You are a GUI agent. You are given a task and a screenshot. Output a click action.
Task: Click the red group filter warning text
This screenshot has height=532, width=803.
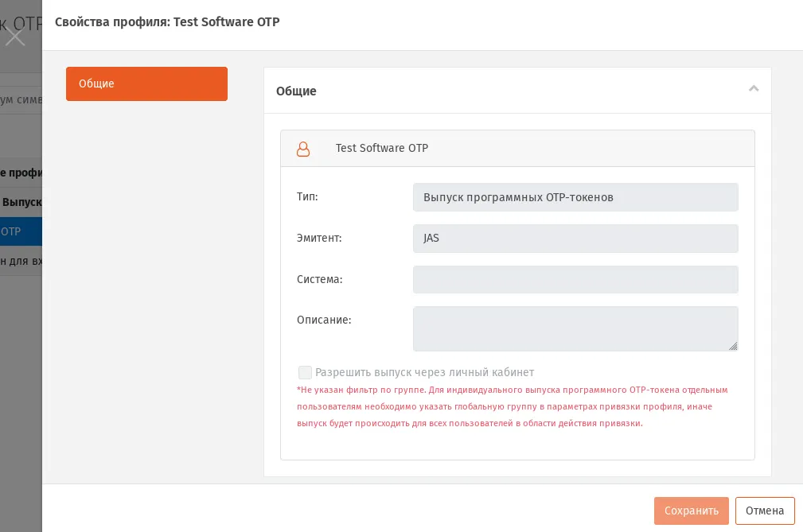click(x=512, y=406)
